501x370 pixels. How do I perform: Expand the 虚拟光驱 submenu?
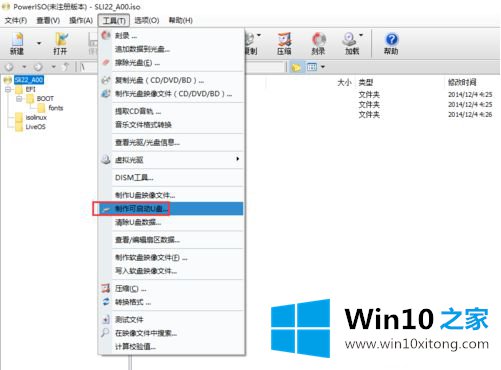click(x=171, y=160)
